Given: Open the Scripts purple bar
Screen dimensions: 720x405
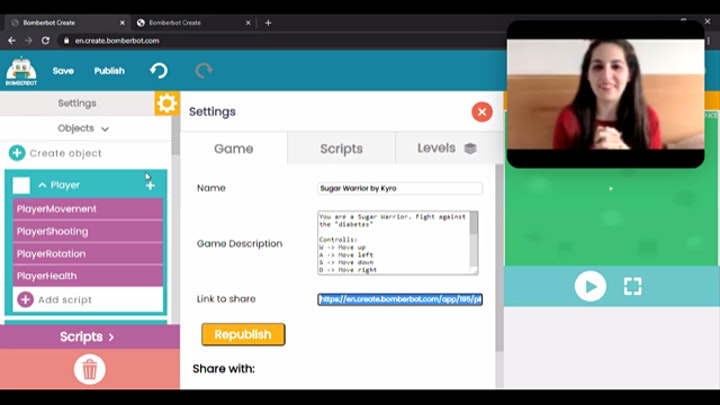Looking at the screenshot, I should click(90, 337).
